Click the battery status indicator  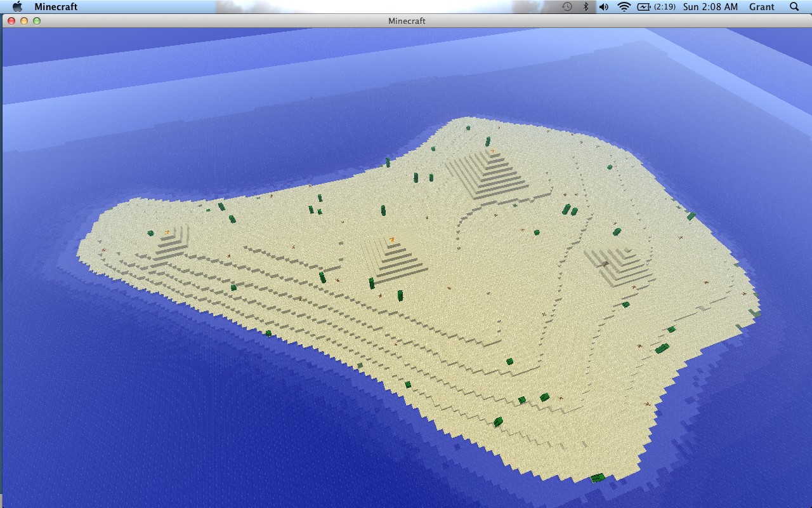(x=656, y=7)
